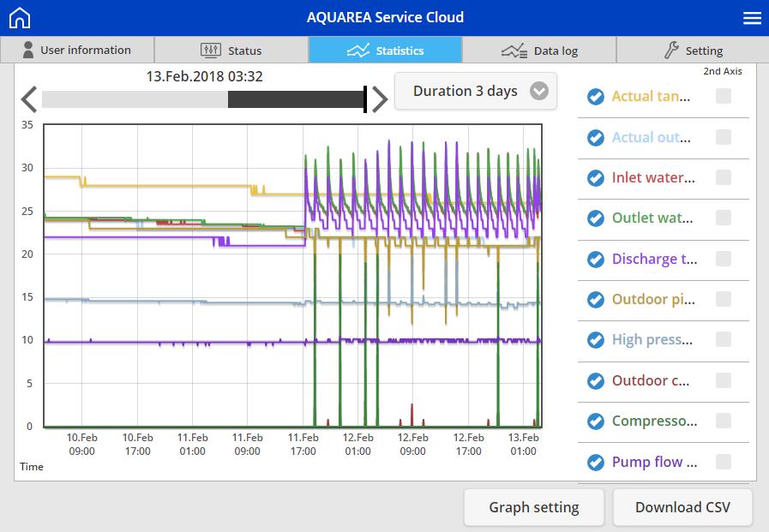Click the Download CSV button
769x532 pixels.
682,507
